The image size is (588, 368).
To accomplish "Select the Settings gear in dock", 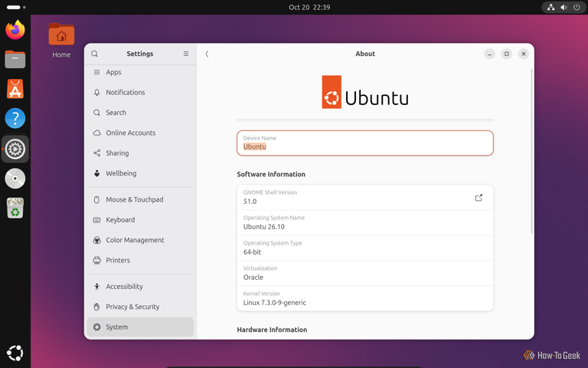I will 15,149.
